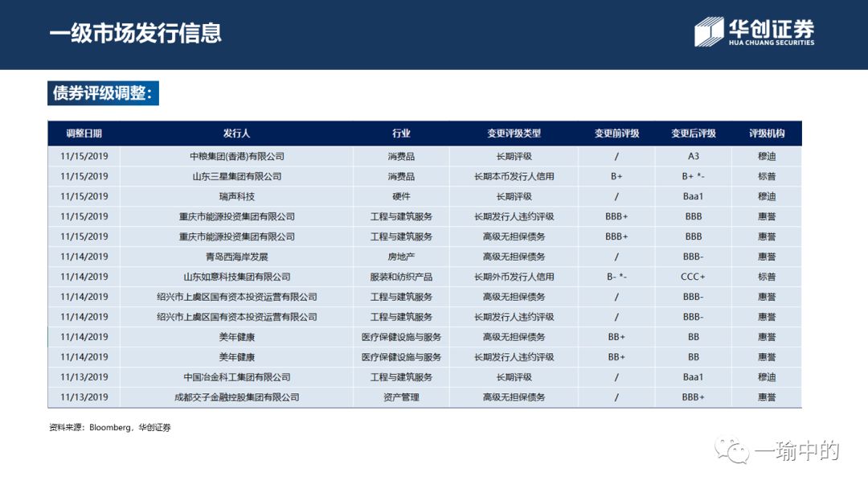Click the date in the 青岛西海岸发展 row

pos(84,257)
